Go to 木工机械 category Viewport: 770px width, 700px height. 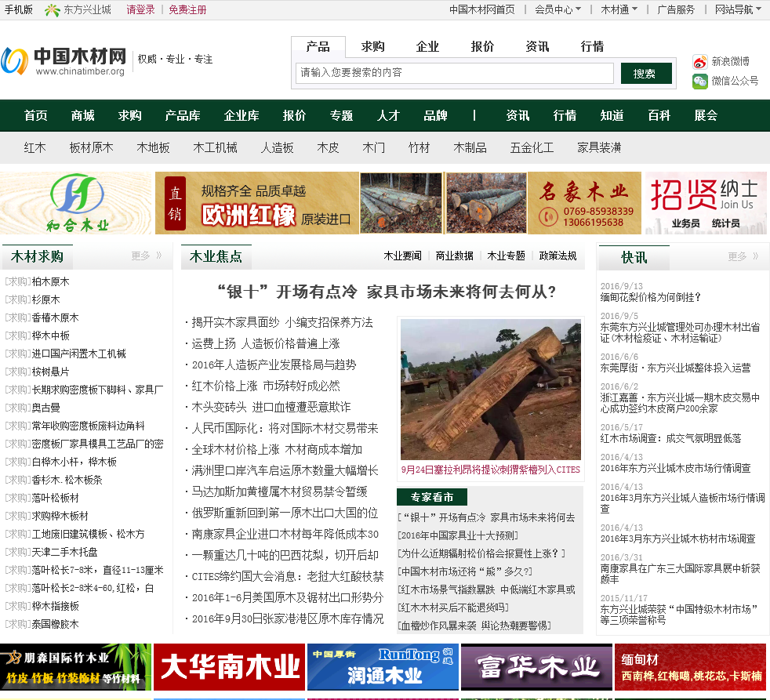click(x=215, y=147)
